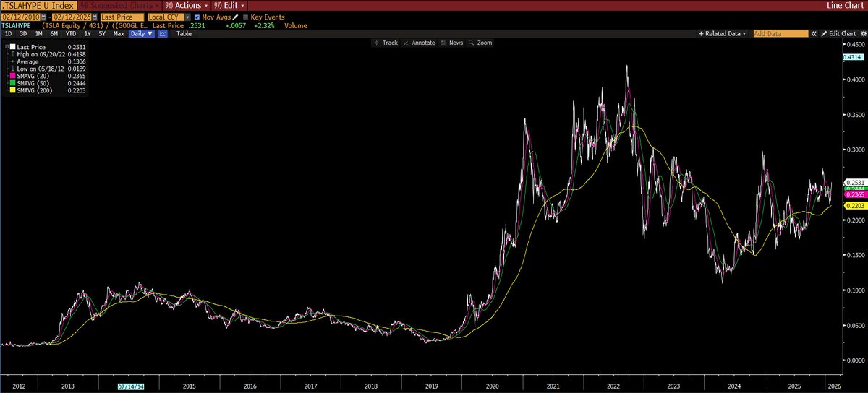Click the 0.2365 magenta SMAVG axis label
The width and height of the screenshot is (868, 393).
pyautogui.click(x=856, y=194)
